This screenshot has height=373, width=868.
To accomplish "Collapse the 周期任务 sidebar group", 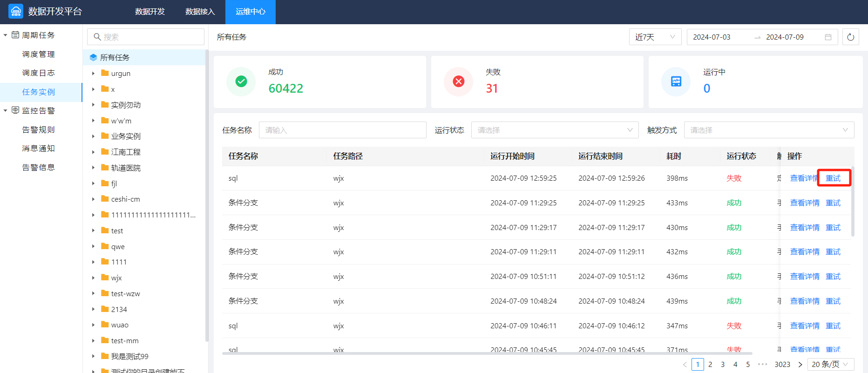I will click(6, 35).
